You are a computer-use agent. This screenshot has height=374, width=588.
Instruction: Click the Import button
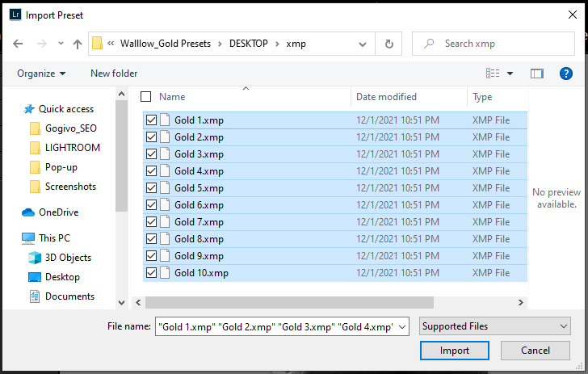[454, 351]
